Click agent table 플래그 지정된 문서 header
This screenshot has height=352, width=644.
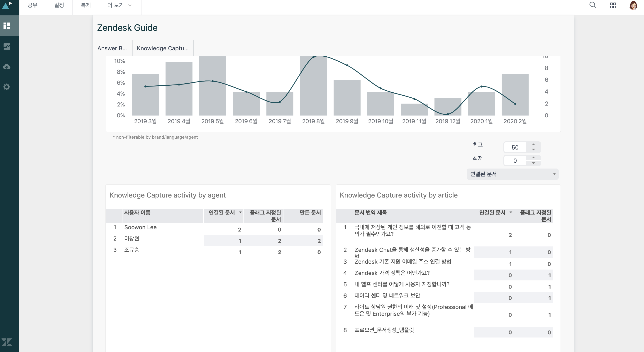pyautogui.click(x=263, y=216)
